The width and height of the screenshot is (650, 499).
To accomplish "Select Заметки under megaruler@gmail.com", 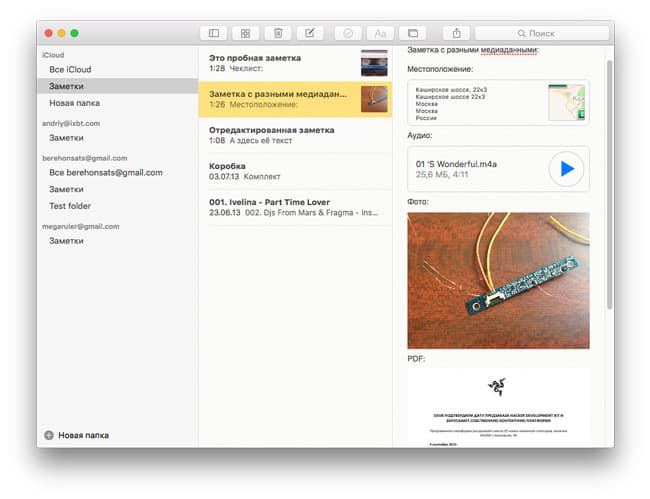I will (x=117, y=241).
